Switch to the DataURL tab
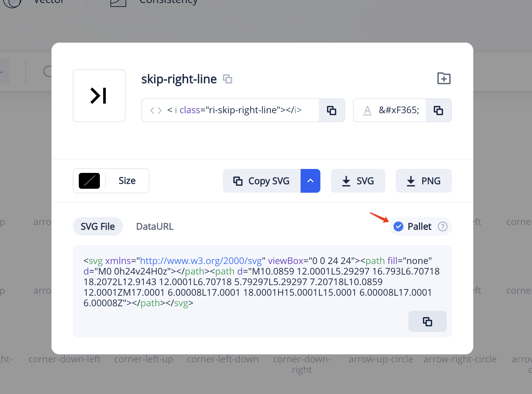The height and width of the screenshot is (394, 532). click(155, 226)
